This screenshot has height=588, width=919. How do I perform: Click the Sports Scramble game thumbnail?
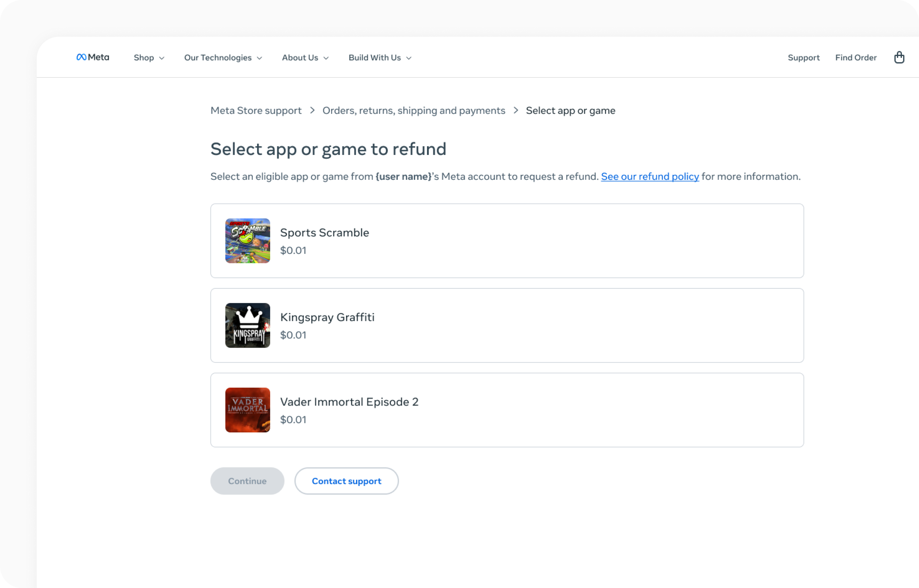pyautogui.click(x=248, y=240)
